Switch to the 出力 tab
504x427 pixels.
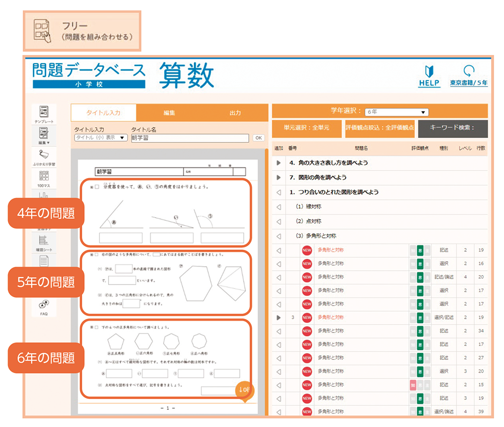(x=235, y=113)
